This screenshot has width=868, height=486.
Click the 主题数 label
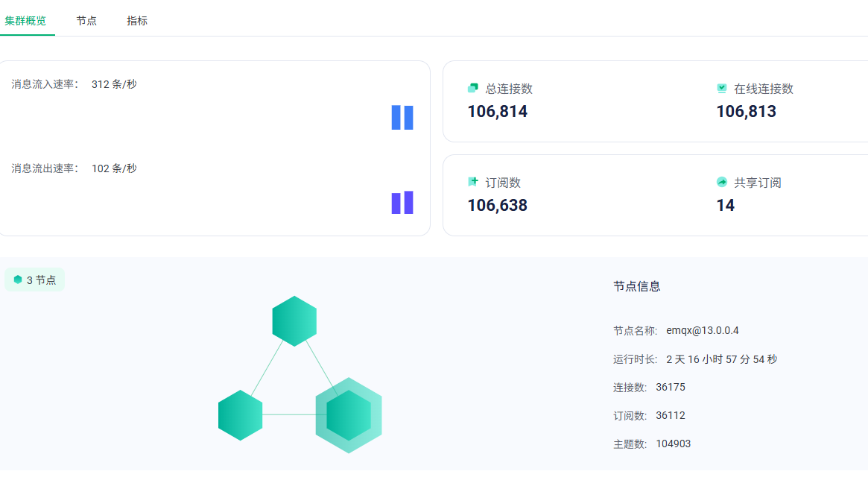tap(630, 444)
